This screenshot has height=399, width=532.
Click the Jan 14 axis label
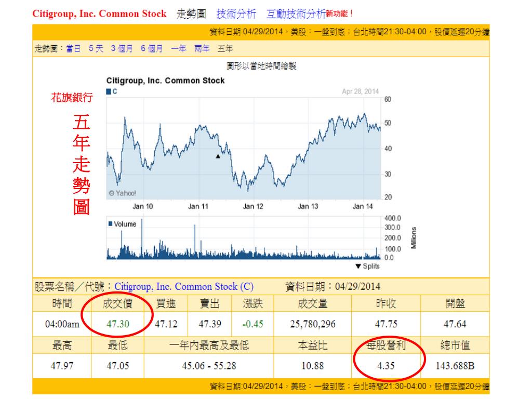point(363,206)
